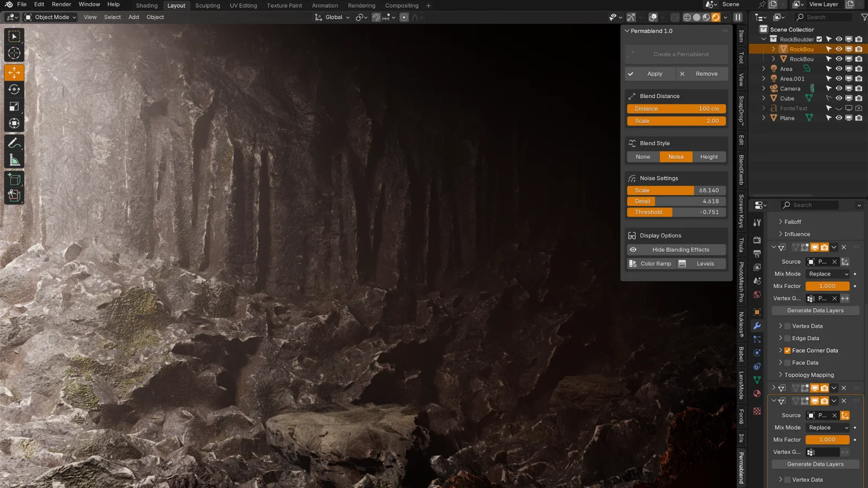Screen dimensions: 868x488
Task: Click the outliner Search field
Action: (822, 17)
